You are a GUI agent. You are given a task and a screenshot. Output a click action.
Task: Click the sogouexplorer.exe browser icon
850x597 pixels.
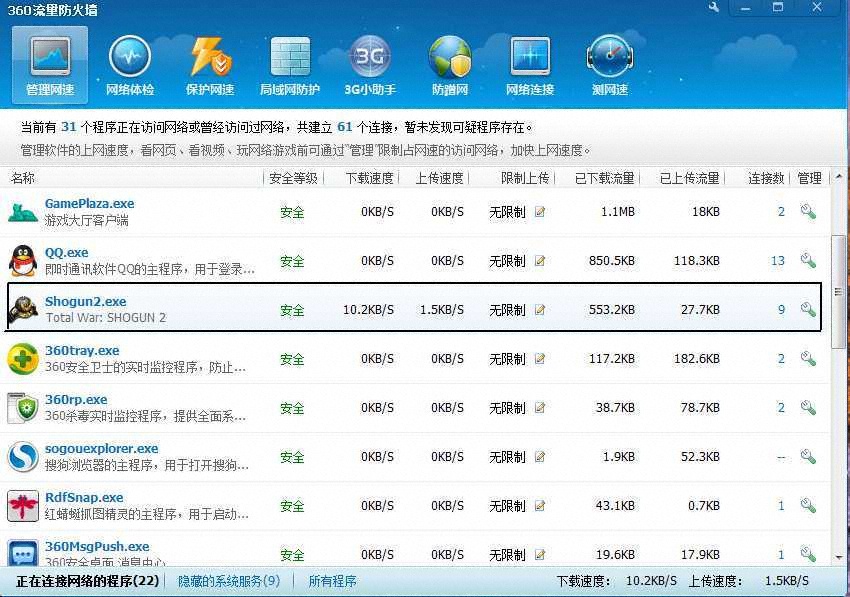click(23, 457)
